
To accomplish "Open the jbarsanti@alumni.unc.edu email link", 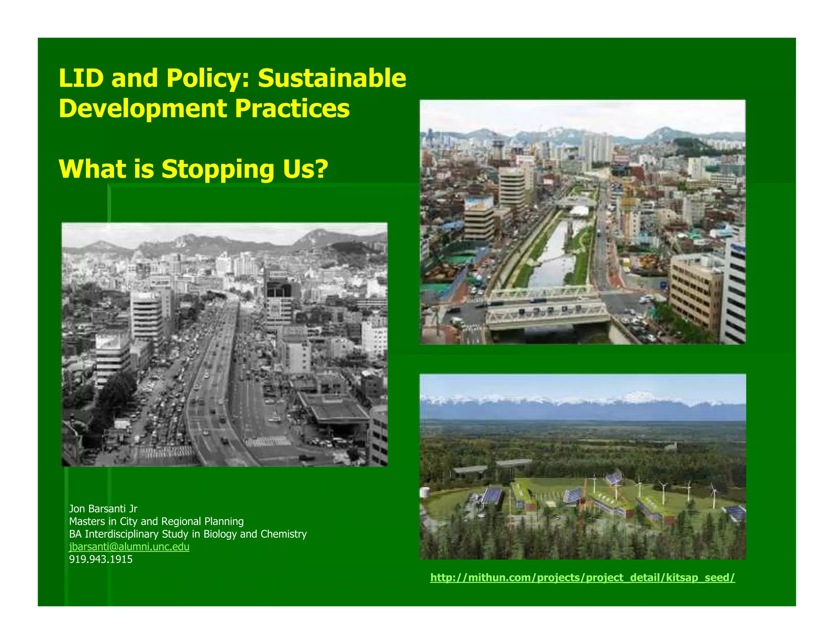I will [x=129, y=547].
